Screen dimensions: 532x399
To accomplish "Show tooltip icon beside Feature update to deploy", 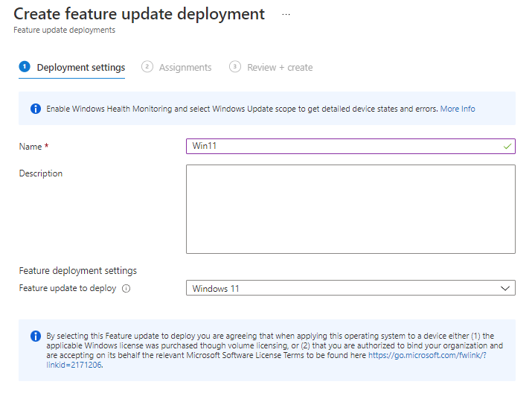I will pos(126,289).
